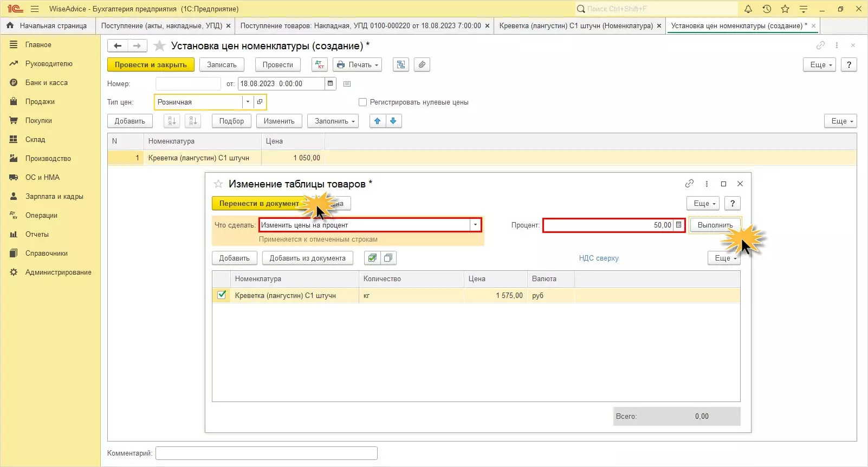The width and height of the screenshot is (868, 467).
Task: Expand the Заполнить dropdown button
Action: tap(333, 121)
